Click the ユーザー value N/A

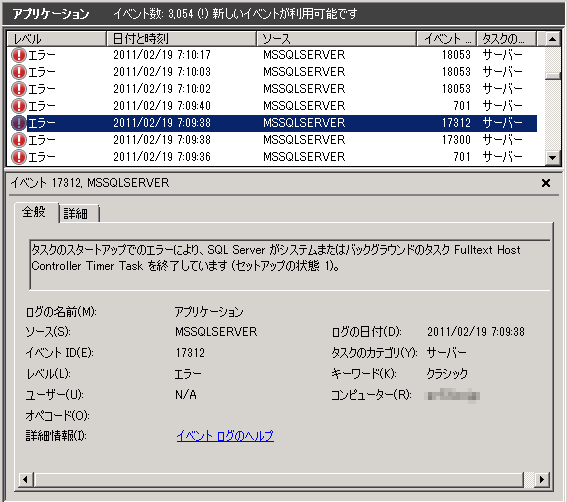186,395
